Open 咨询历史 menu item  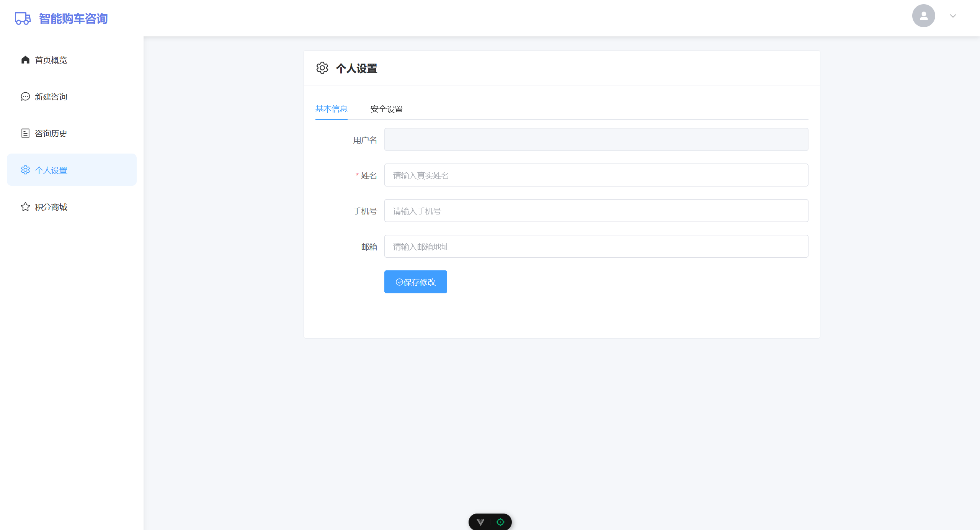(x=51, y=133)
